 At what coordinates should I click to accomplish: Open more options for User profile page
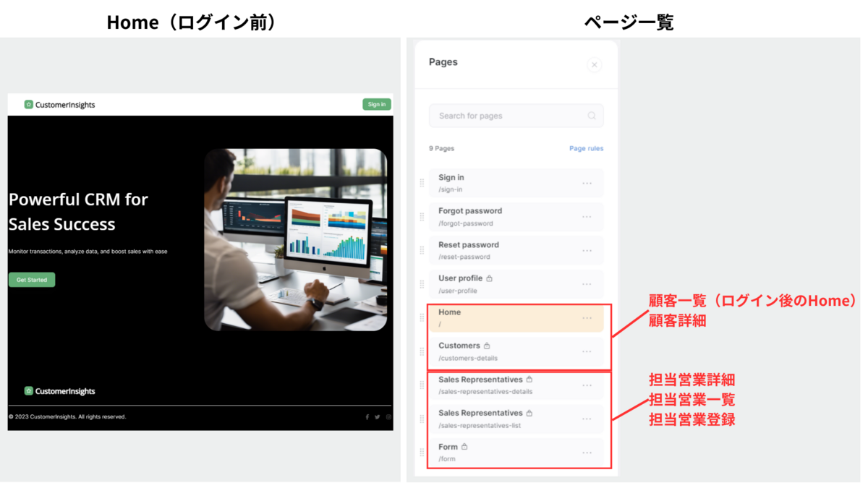click(587, 284)
